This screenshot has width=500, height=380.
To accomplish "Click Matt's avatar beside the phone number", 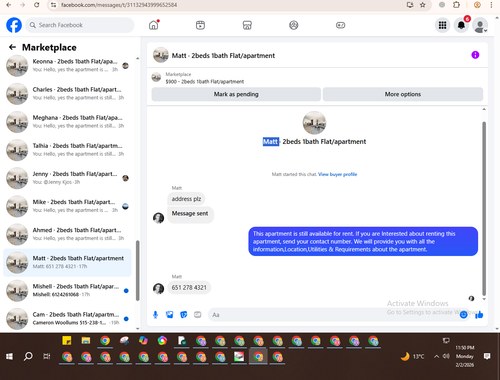I will coord(158,288).
